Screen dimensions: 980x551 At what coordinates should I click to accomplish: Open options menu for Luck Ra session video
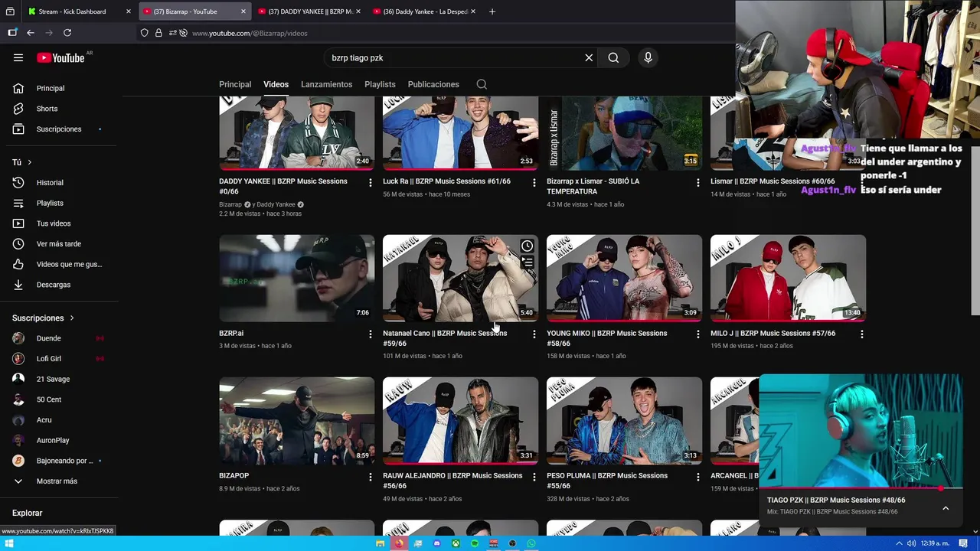(534, 182)
